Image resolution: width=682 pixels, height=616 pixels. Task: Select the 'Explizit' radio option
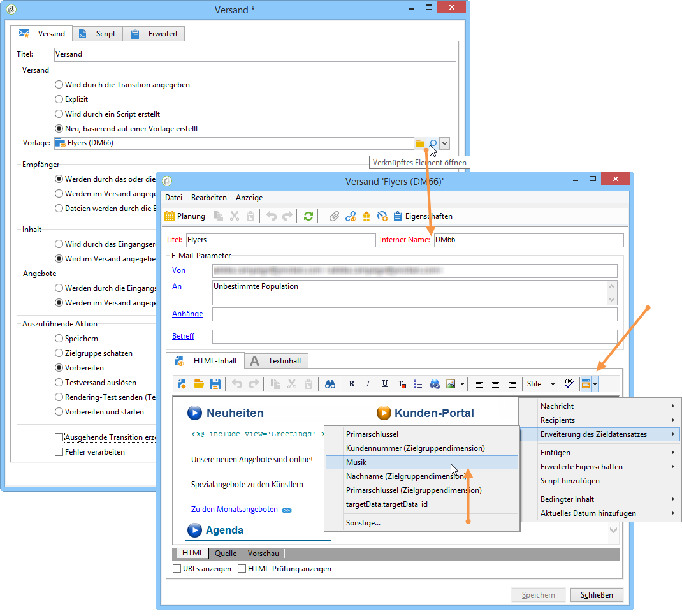click(59, 99)
